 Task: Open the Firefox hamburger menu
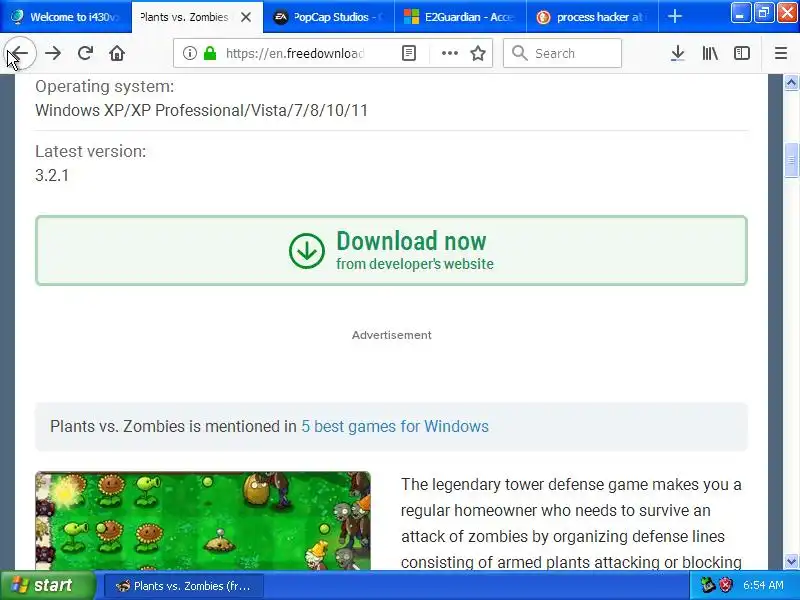[781, 53]
